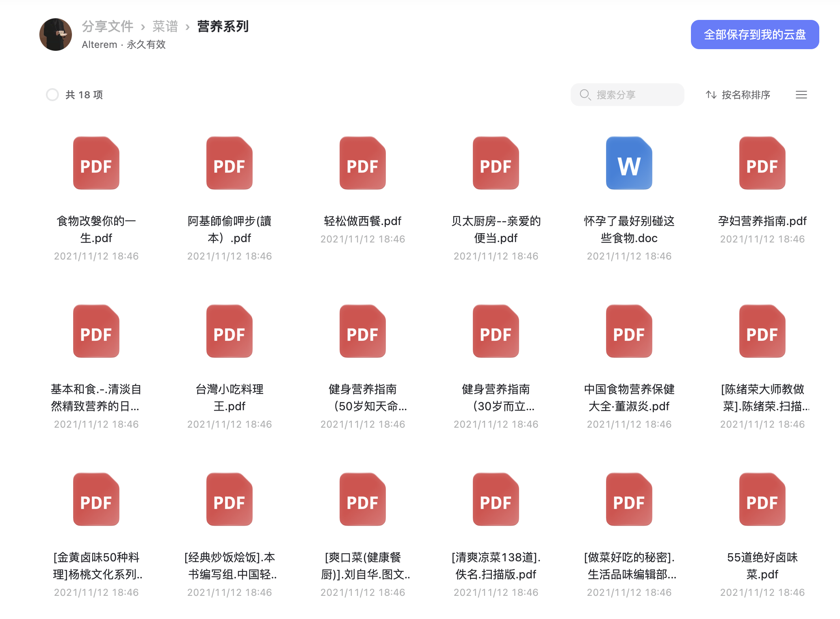Open 健身营养指南 50岁知天命 PDF
840x619 pixels.
click(x=362, y=331)
